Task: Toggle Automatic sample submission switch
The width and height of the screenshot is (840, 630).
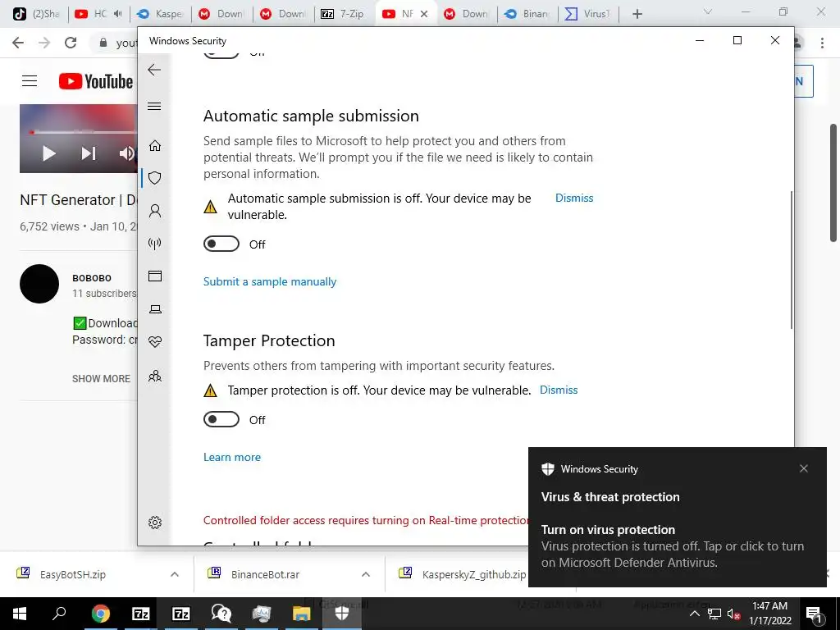Action: pyautogui.click(x=221, y=244)
